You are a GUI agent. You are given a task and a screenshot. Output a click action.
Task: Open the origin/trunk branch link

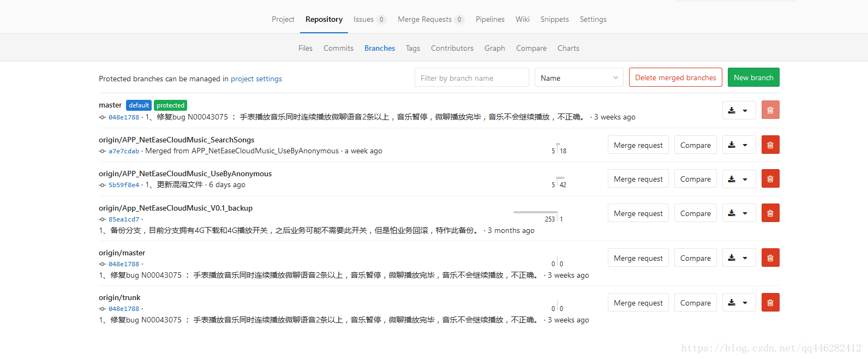point(119,297)
